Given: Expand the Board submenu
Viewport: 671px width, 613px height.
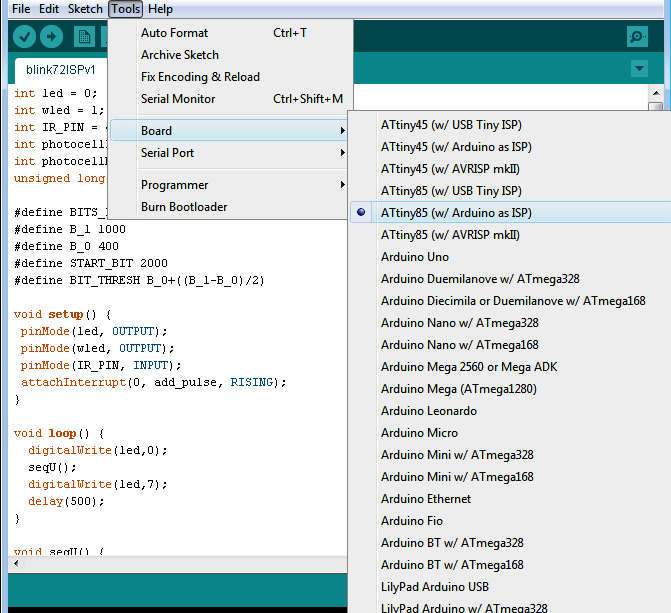Looking at the screenshot, I should point(230,131).
